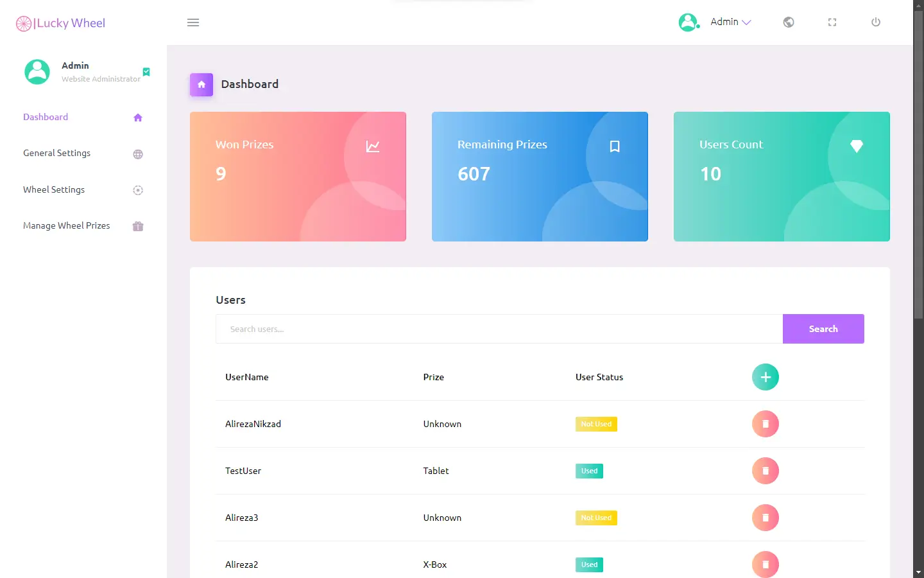Click the Lucky Wheel logo link
The height and width of the screenshot is (578, 924).
(x=60, y=23)
